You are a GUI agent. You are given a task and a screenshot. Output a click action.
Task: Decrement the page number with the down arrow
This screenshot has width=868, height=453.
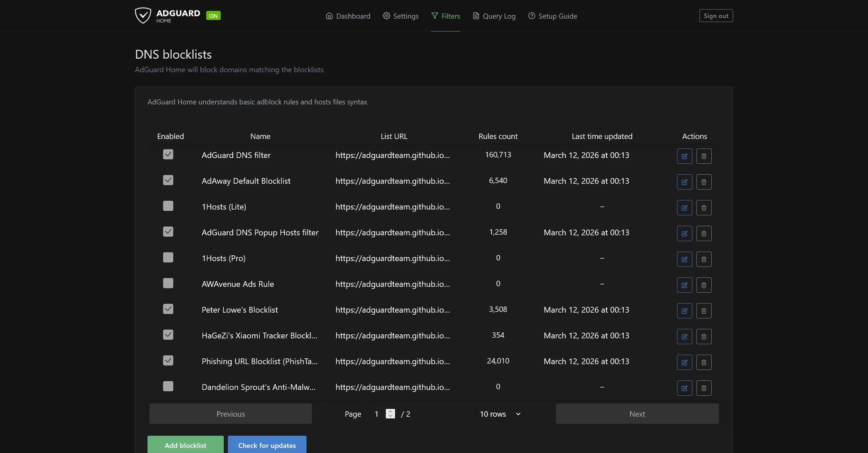pyautogui.click(x=390, y=416)
